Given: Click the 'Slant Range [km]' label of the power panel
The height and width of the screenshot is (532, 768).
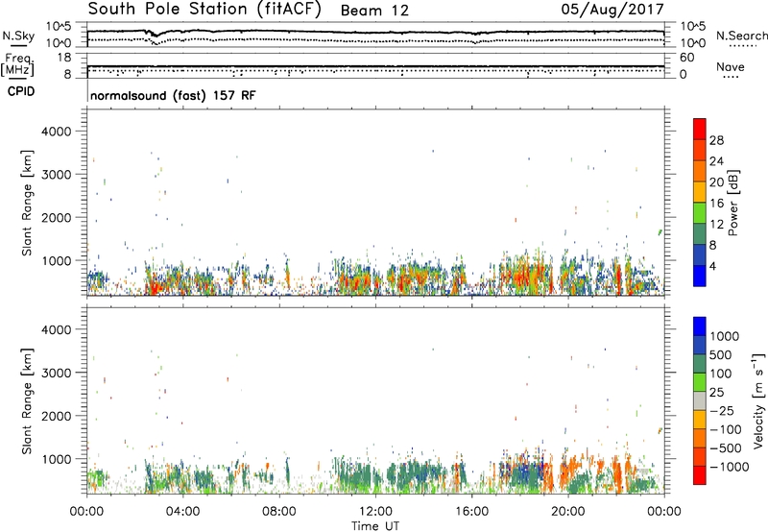Looking at the screenshot, I should tap(27, 203).
